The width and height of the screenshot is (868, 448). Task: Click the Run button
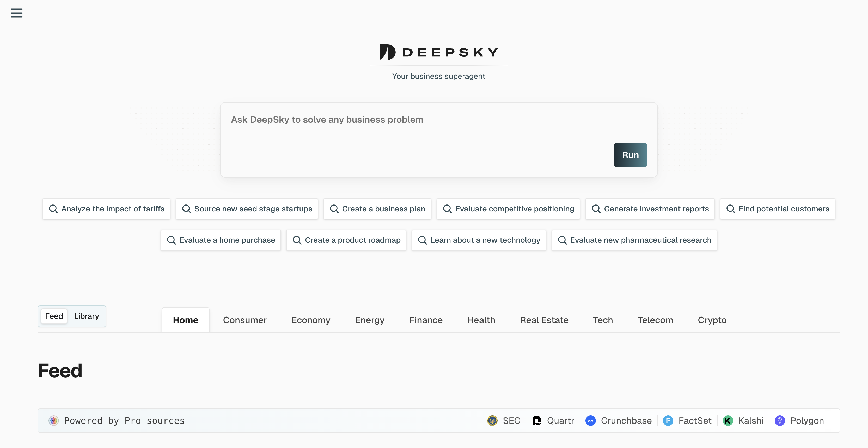click(x=630, y=155)
